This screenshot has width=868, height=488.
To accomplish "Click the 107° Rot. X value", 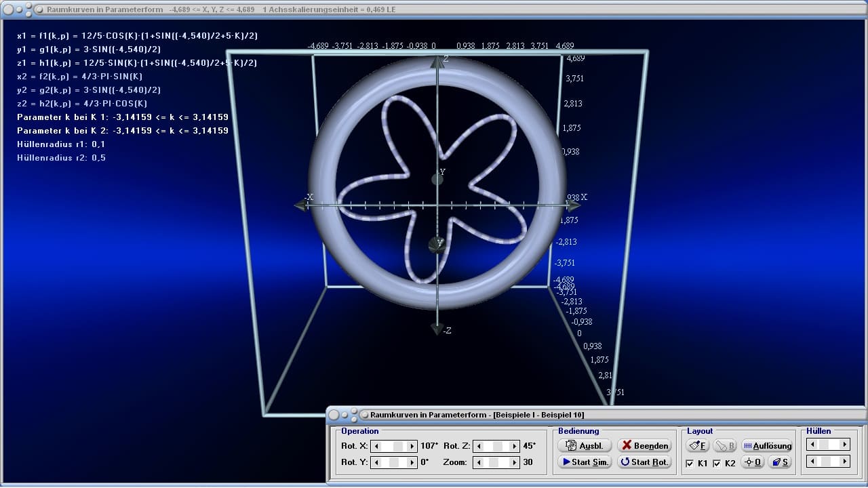I will pyautogui.click(x=429, y=446).
